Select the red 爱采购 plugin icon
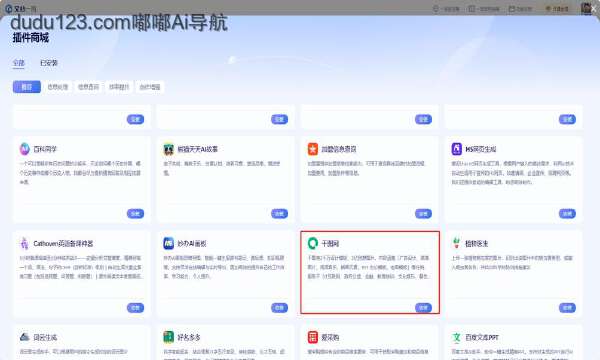600x360 pixels. coord(313,337)
